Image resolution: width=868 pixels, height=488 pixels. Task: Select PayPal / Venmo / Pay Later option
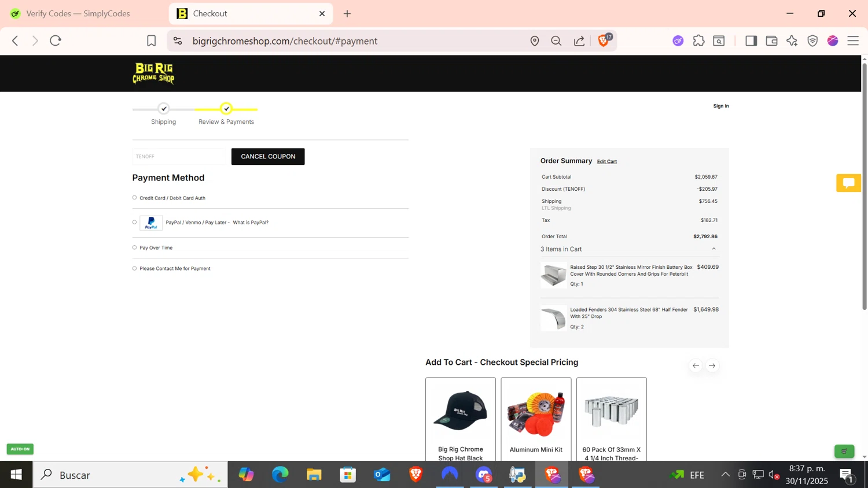(x=134, y=222)
